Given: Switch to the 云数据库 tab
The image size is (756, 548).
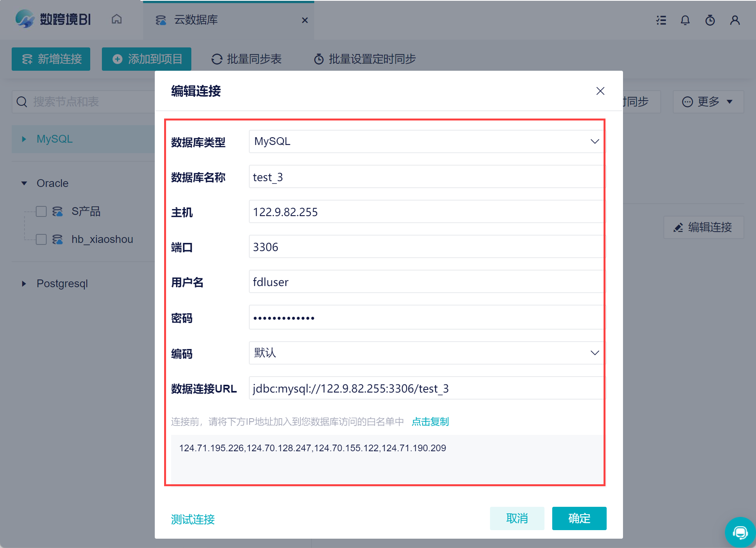Looking at the screenshot, I should click(196, 20).
